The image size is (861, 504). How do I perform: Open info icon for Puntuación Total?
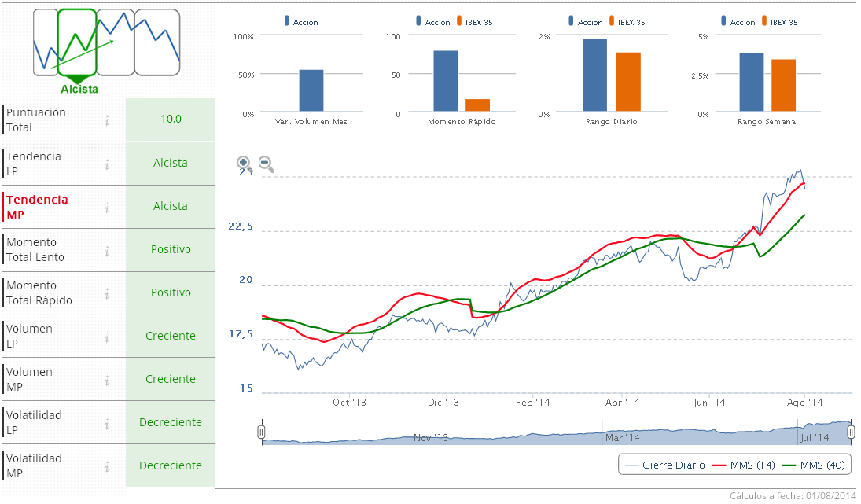[x=106, y=120]
